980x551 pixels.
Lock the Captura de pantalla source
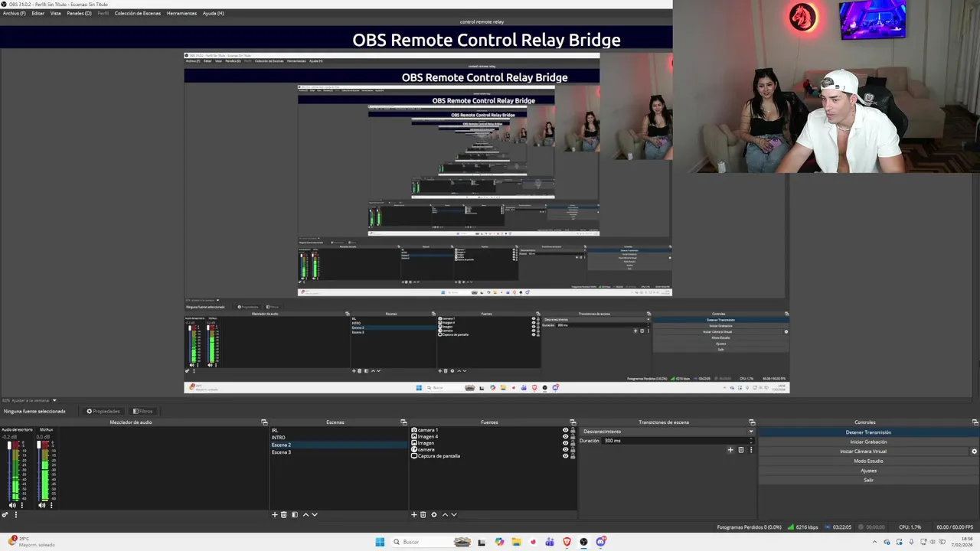573,456
